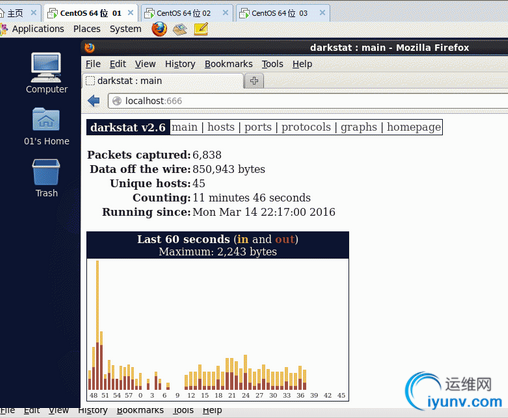Open Firefox Help menu
The width and height of the screenshot is (508, 418).
pyautogui.click(x=302, y=64)
